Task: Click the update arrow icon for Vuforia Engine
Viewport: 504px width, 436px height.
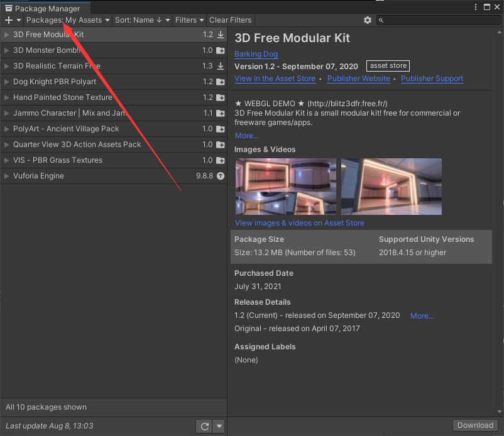Action: 219,176
